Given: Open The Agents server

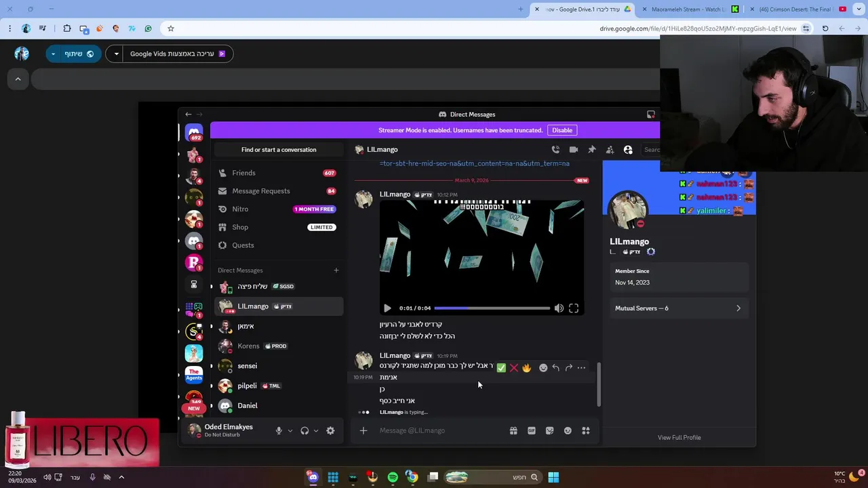Looking at the screenshot, I should click(x=194, y=375).
